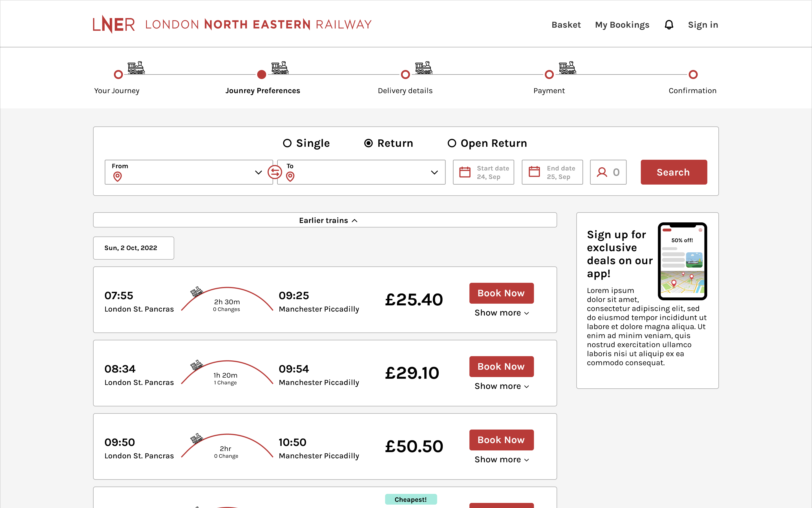Image resolution: width=812 pixels, height=508 pixels.
Task: Go to Delivery details step
Action: click(x=405, y=91)
